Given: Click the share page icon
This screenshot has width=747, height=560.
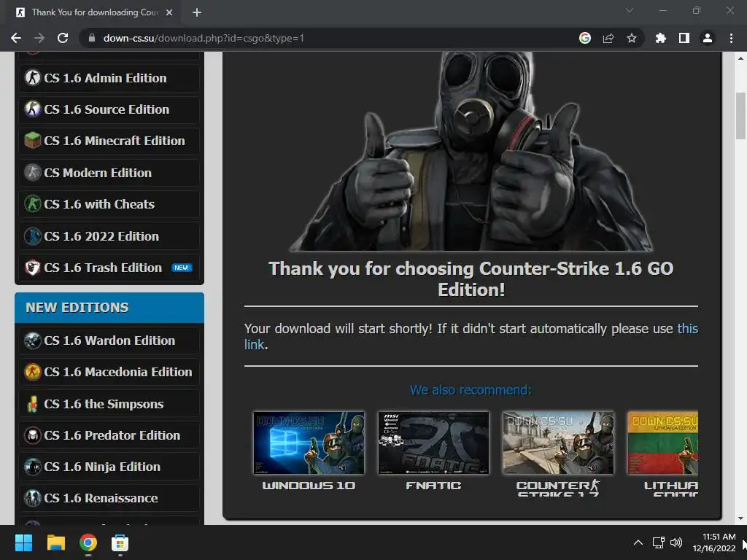Looking at the screenshot, I should [x=608, y=38].
